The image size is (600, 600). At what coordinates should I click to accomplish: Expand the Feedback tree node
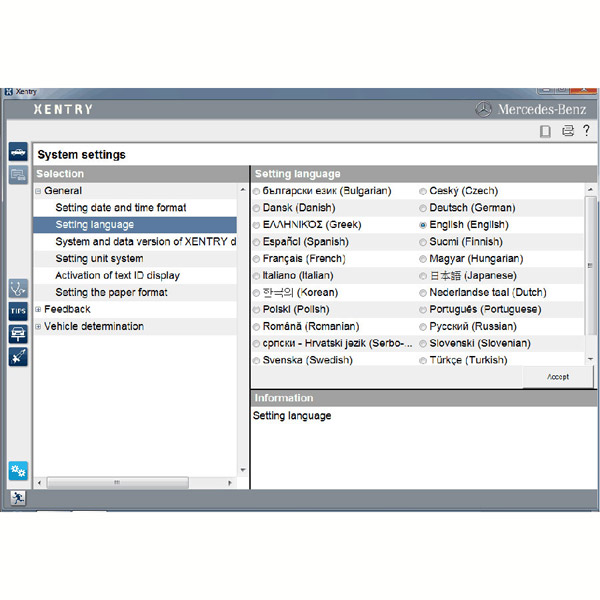point(38,309)
